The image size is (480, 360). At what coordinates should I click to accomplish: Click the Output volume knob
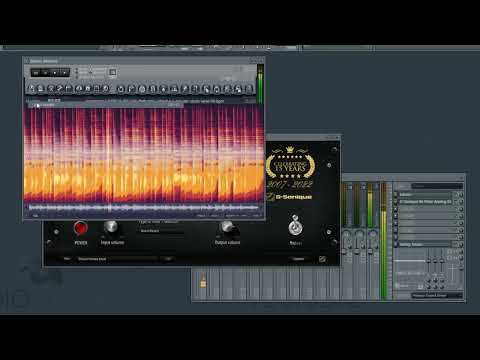click(x=227, y=227)
